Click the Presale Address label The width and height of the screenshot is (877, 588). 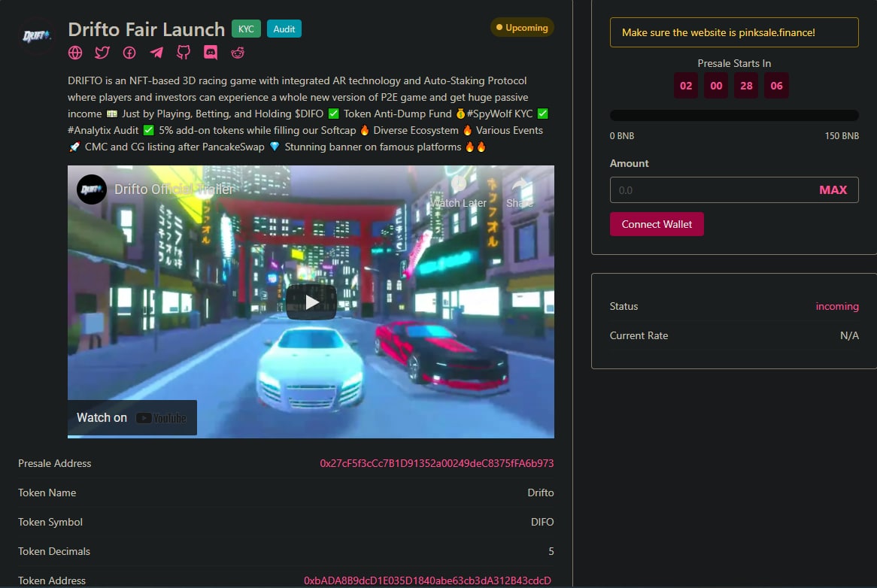pos(54,463)
